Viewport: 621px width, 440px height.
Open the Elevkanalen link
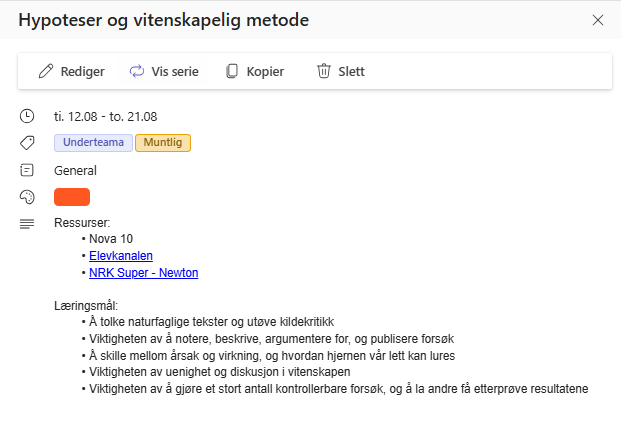click(121, 256)
